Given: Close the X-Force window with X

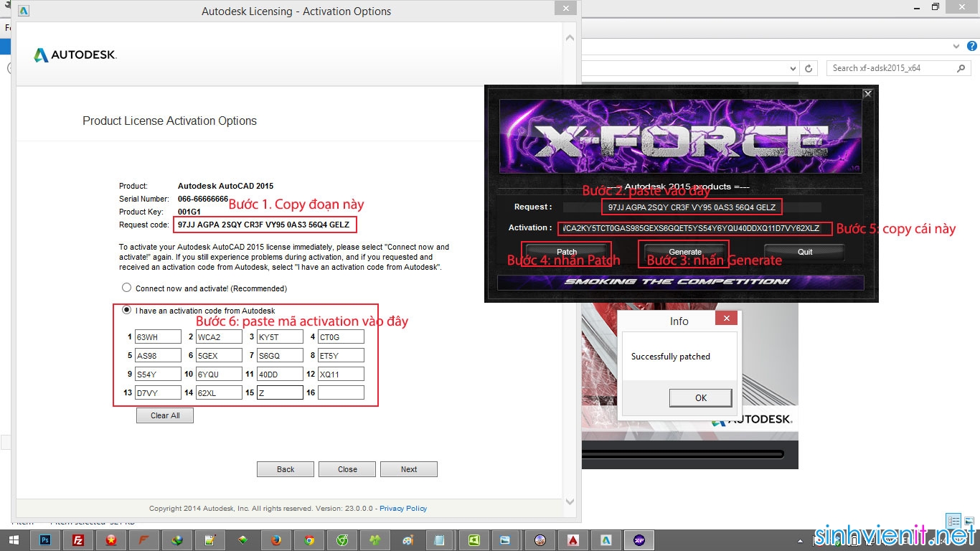Looking at the screenshot, I should (x=867, y=93).
